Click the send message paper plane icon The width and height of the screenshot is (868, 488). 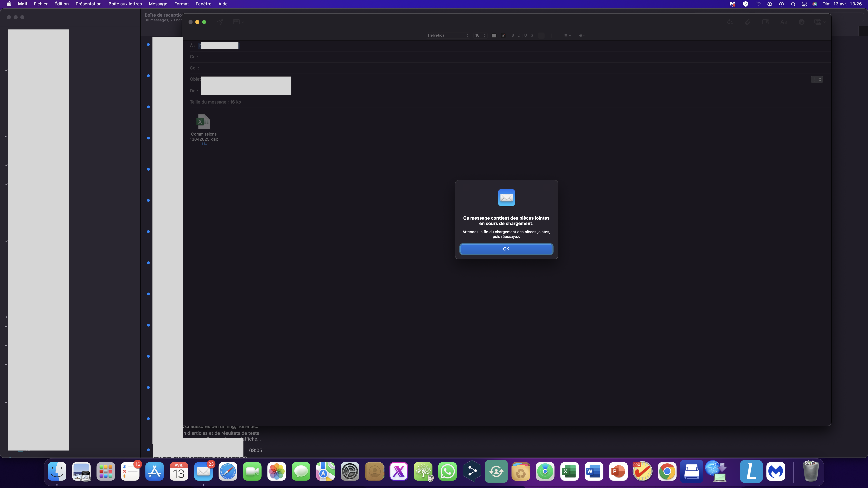(220, 22)
